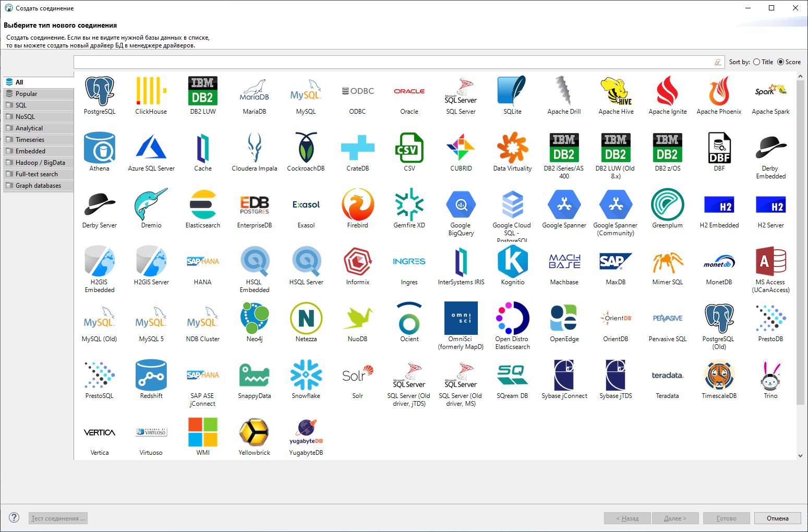Open the Hadoop / BigData category

pos(39,163)
